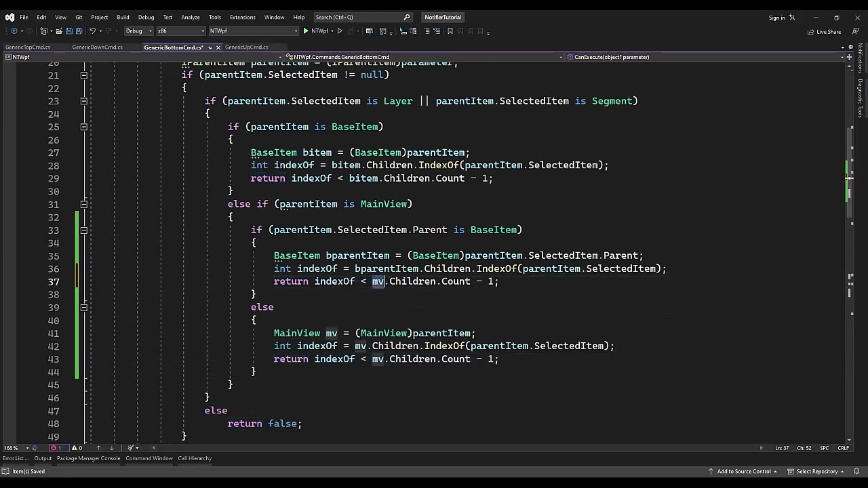Open the Git menu
This screenshot has height=488, width=868.
pyautogui.click(x=79, y=18)
